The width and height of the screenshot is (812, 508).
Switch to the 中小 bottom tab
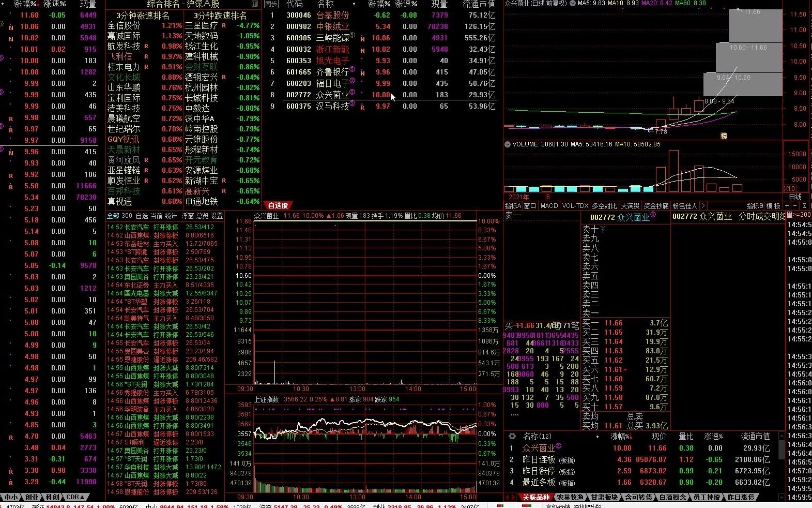click(11, 497)
